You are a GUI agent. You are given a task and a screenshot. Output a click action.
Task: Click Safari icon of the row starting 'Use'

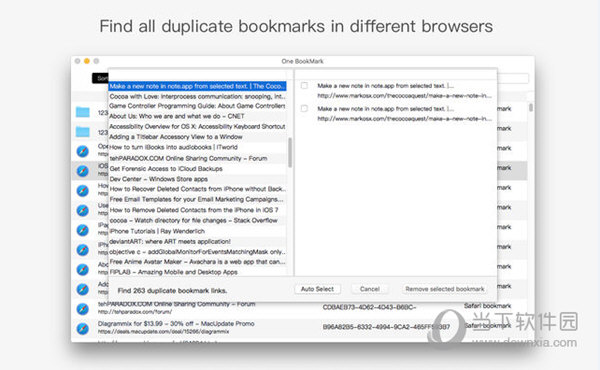82,210
